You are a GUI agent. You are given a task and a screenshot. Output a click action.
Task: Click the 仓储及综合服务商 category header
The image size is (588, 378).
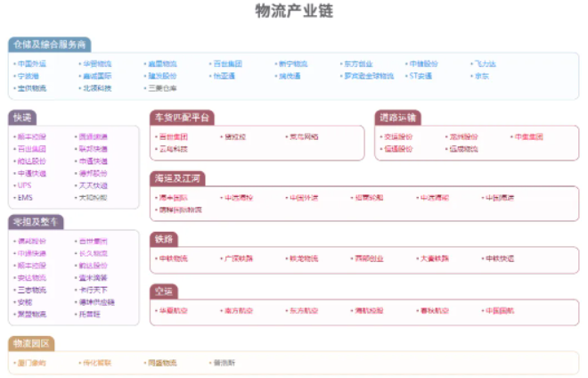point(50,45)
